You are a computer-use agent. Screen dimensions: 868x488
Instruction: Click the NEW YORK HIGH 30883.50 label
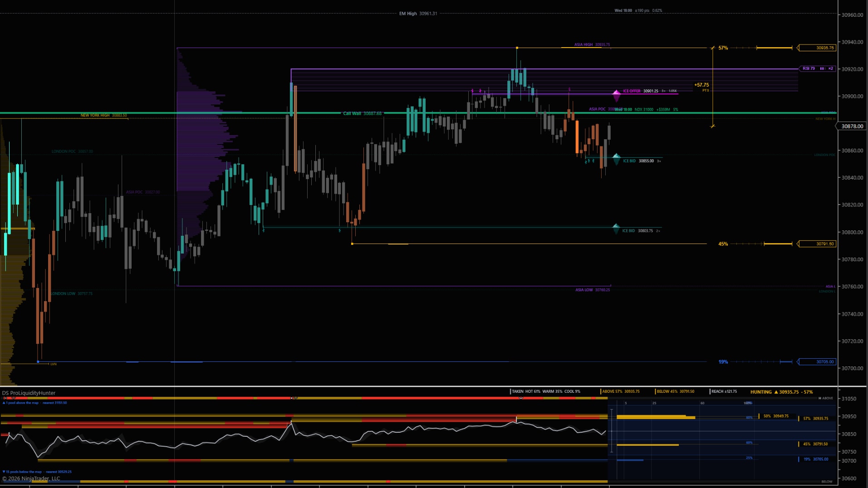[x=103, y=115]
